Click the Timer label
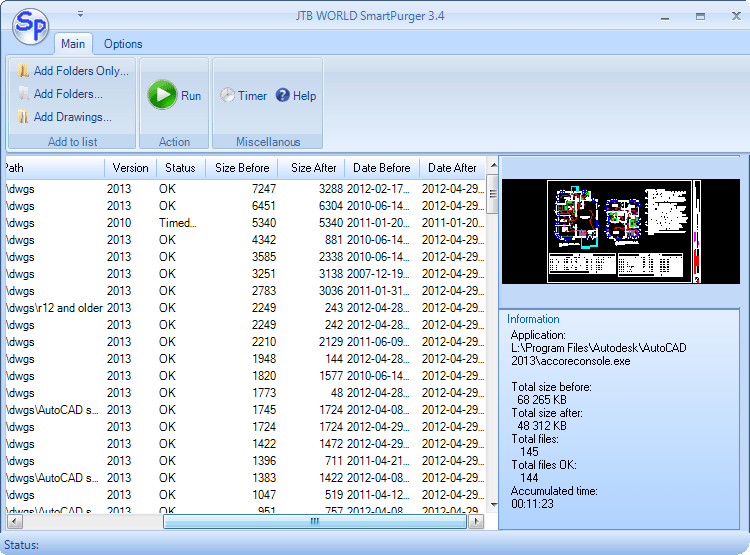Image resolution: width=750 pixels, height=555 pixels. 252,96
